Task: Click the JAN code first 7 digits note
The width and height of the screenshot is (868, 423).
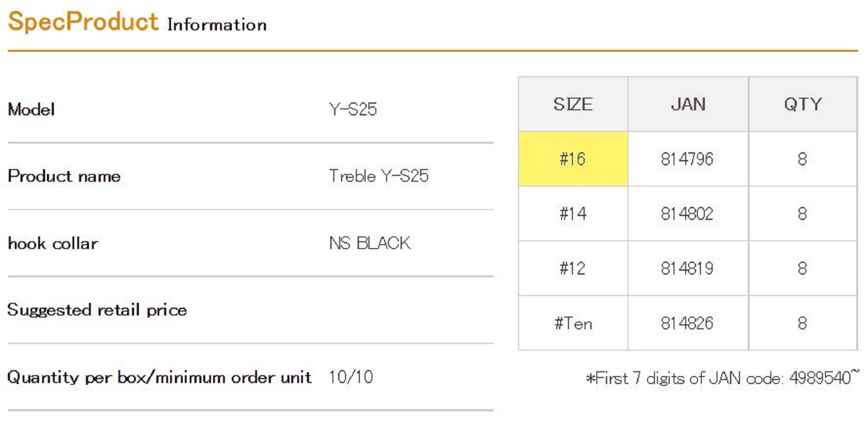Action: (x=722, y=378)
